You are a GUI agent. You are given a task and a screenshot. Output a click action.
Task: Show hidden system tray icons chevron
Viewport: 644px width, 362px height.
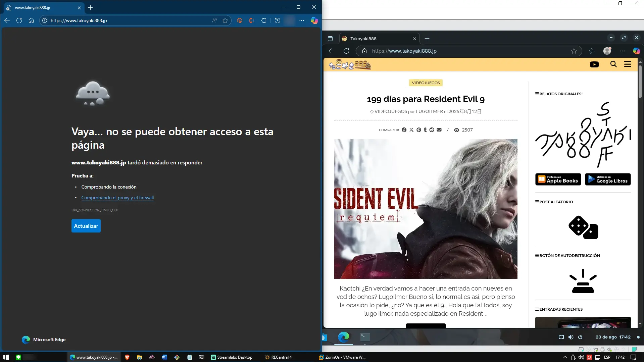(x=565, y=357)
